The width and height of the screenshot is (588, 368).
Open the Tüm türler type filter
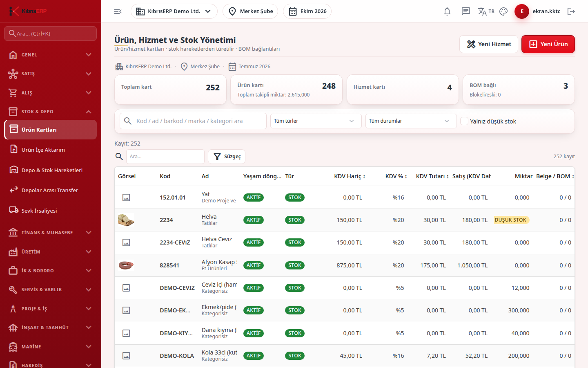(x=316, y=121)
